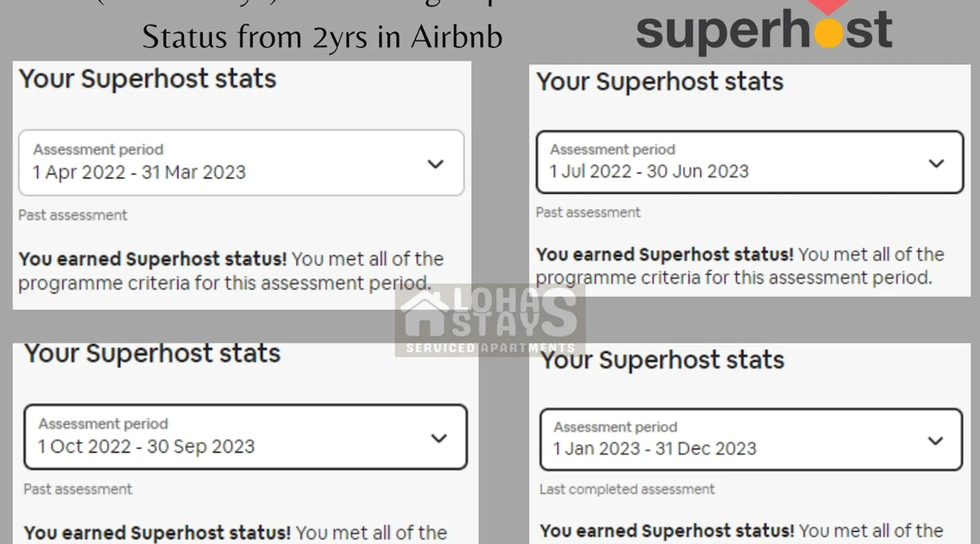The image size is (980, 544).
Task: Click chevron in 1 Jul 2022 assessment dropdown
Action: pyautogui.click(x=936, y=163)
